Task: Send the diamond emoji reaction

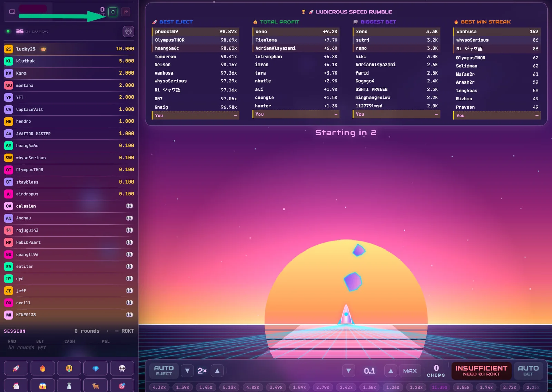Action: click(96, 368)
